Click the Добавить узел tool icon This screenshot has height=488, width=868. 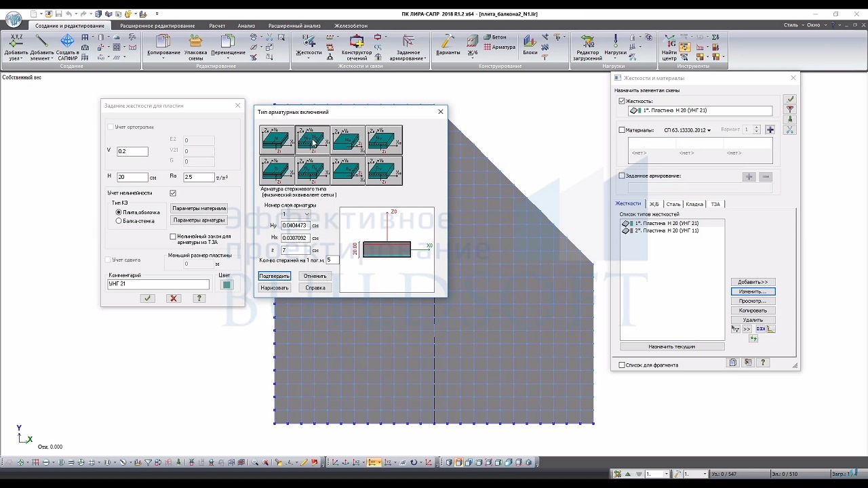(16, 42)
